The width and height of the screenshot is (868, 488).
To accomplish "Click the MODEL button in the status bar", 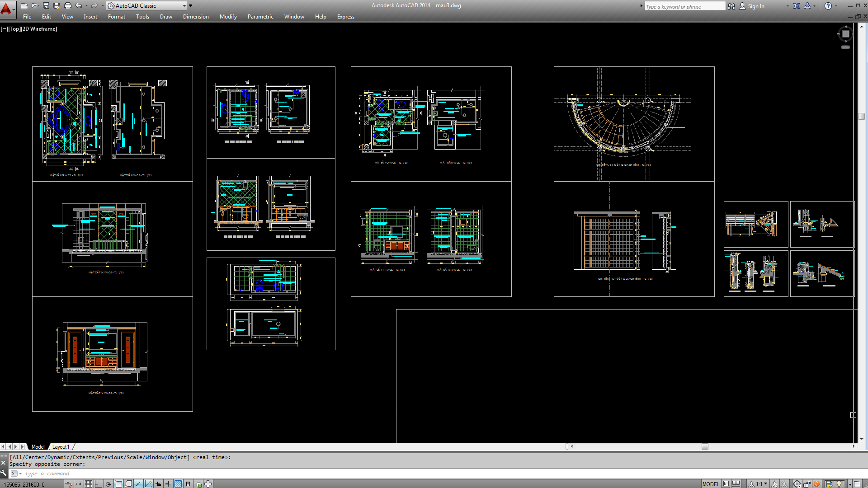I will pos(711,483).
